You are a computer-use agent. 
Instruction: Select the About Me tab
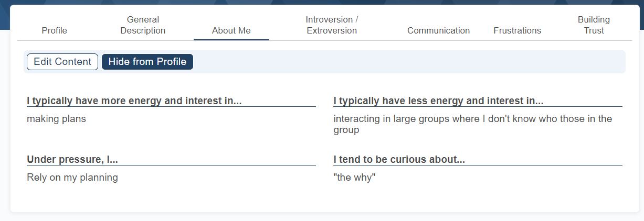pyautogui.click(x=231, y=30)
